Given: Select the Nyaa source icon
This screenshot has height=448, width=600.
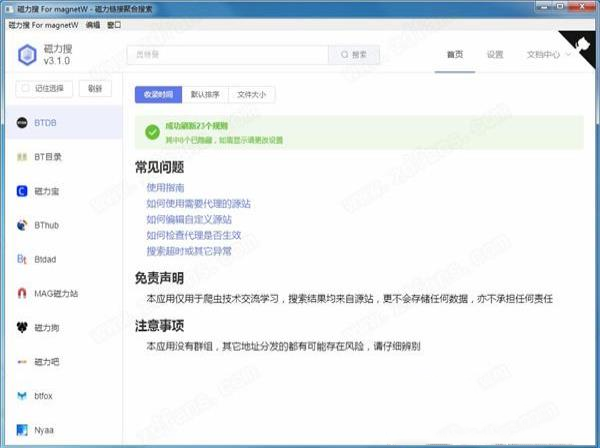Looking at the screenshot, I should coord(22,430).
